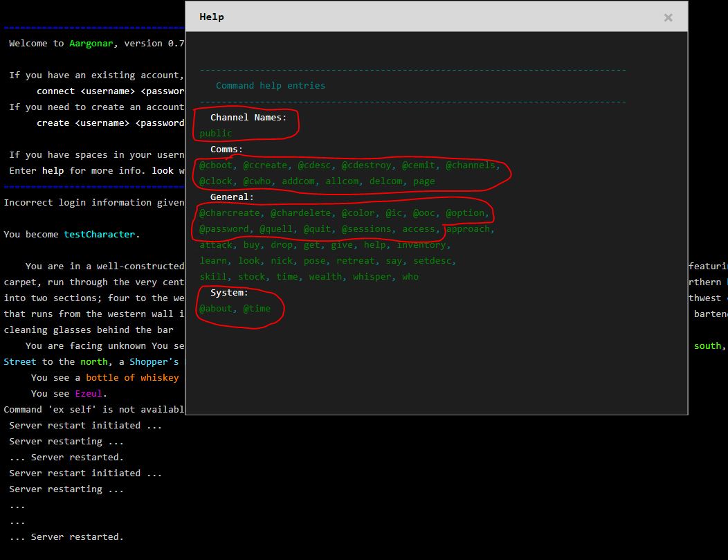Click the Street exit link in terminal
The image size is (728, 560).
(x=20, y=362)
